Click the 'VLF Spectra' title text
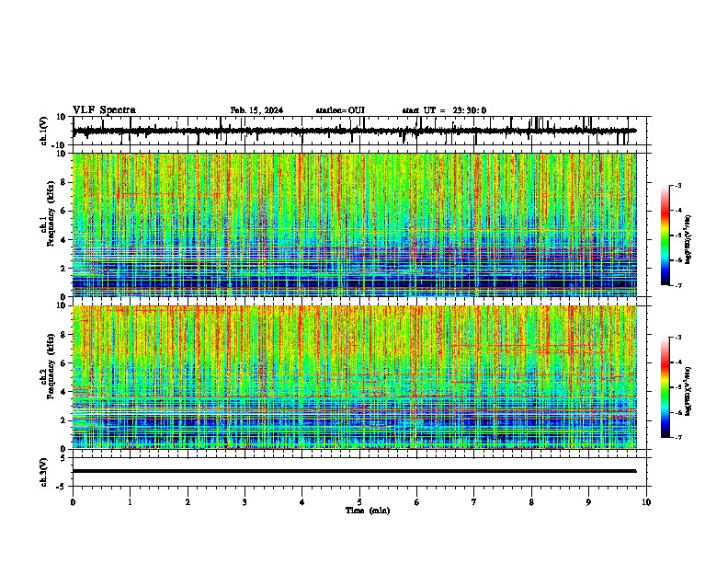The height and width of the screenshot is (563, 728). point(104,110)
